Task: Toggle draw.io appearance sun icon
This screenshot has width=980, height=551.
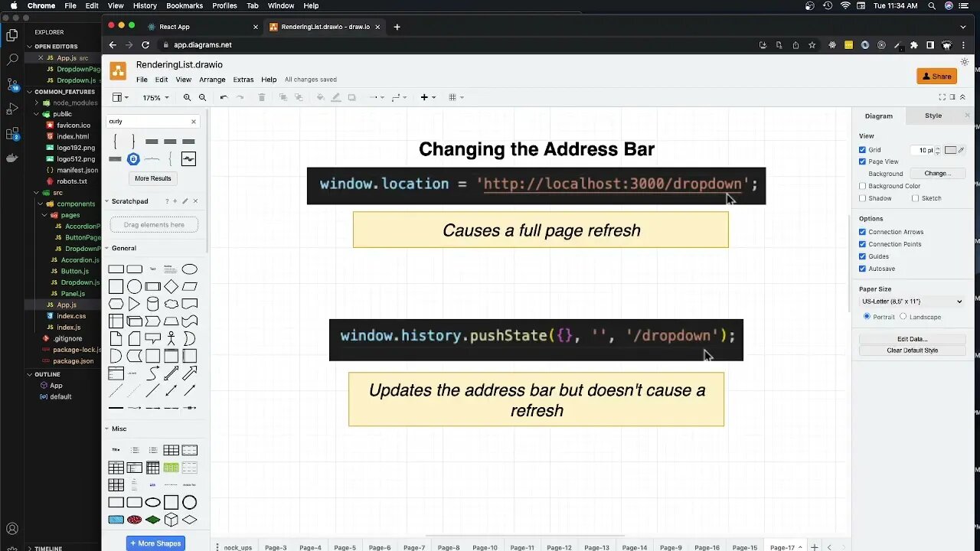Action: point(965,62)
